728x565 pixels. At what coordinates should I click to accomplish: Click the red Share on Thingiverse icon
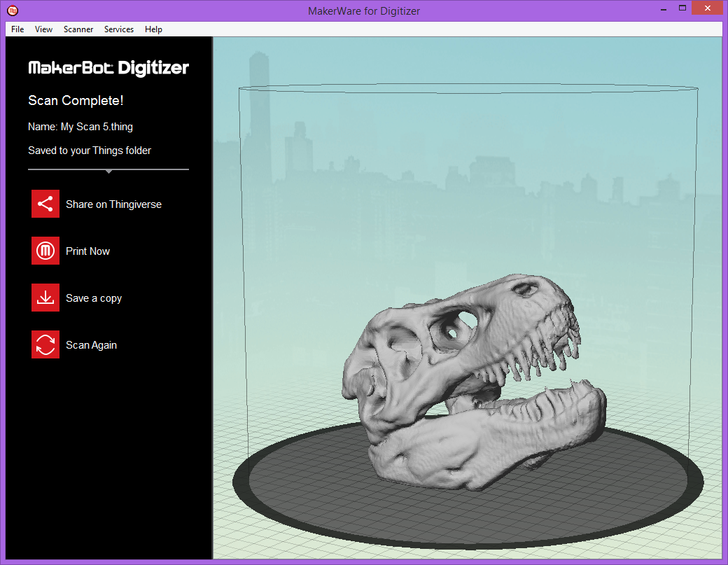45,204
